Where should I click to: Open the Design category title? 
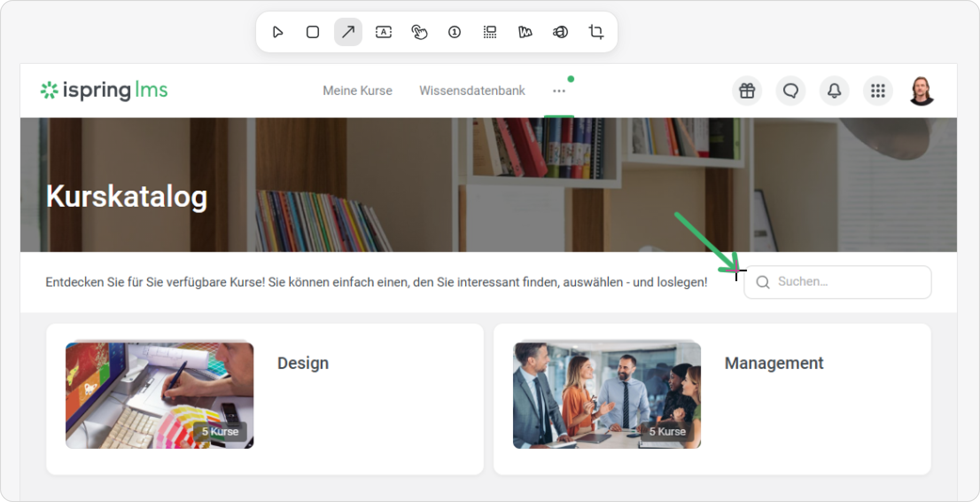tap(303, 363)
